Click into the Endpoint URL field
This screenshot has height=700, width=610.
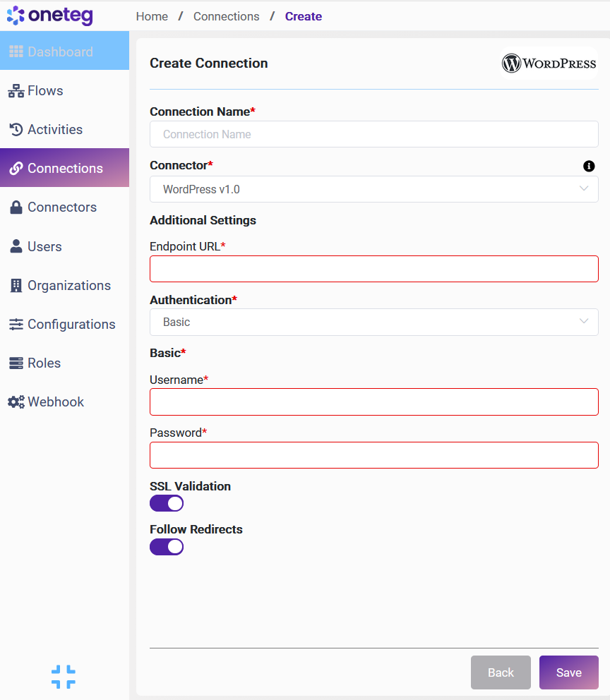pyautogui.click(x=373, y=269)
